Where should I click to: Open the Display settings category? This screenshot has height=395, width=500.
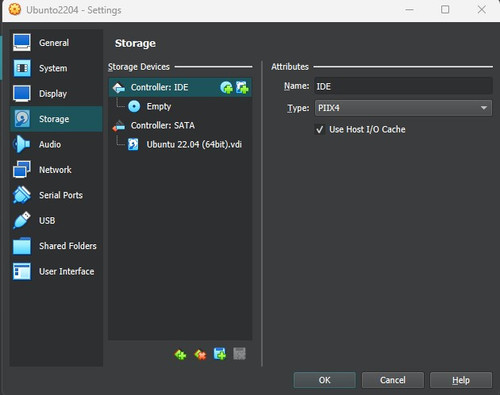point(56,93)
